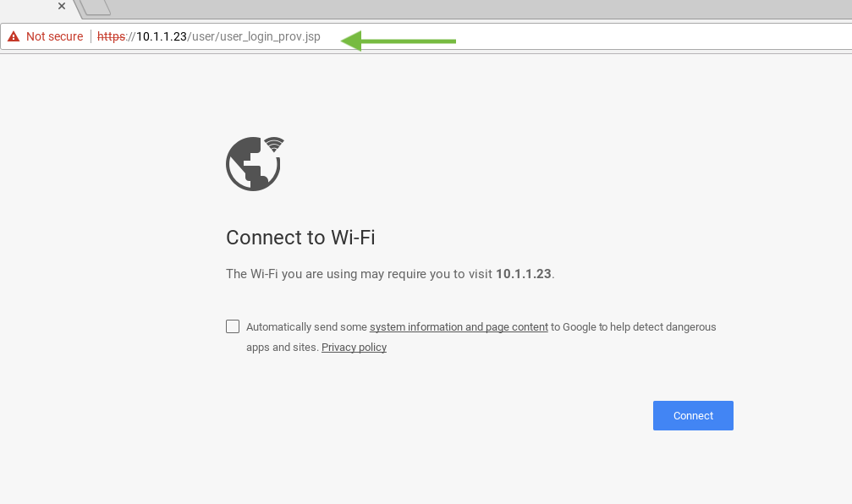This screenshot has width=852, height=504.
Task: Click the bold 10.1.1.23 address in the message
Action: [523, 274]
